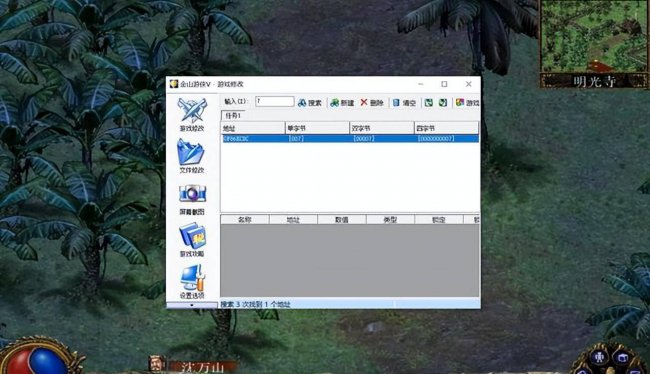Click the 双字节 column header

coord(382,128)
